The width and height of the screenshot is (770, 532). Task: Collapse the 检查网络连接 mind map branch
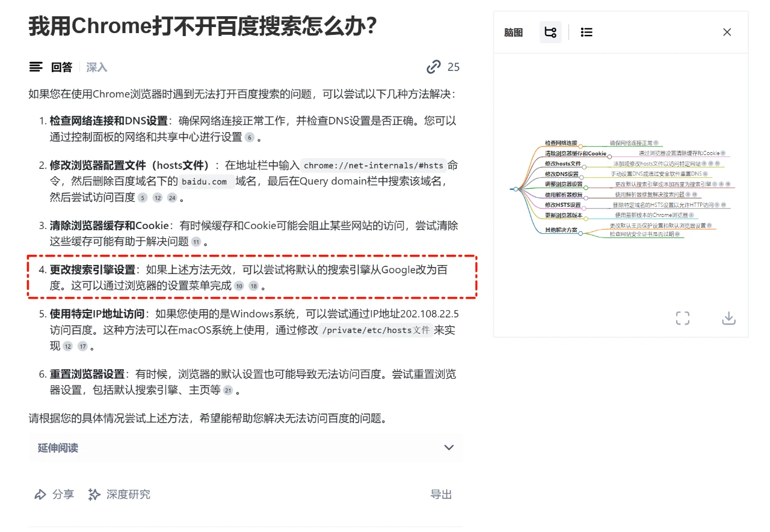581,146
